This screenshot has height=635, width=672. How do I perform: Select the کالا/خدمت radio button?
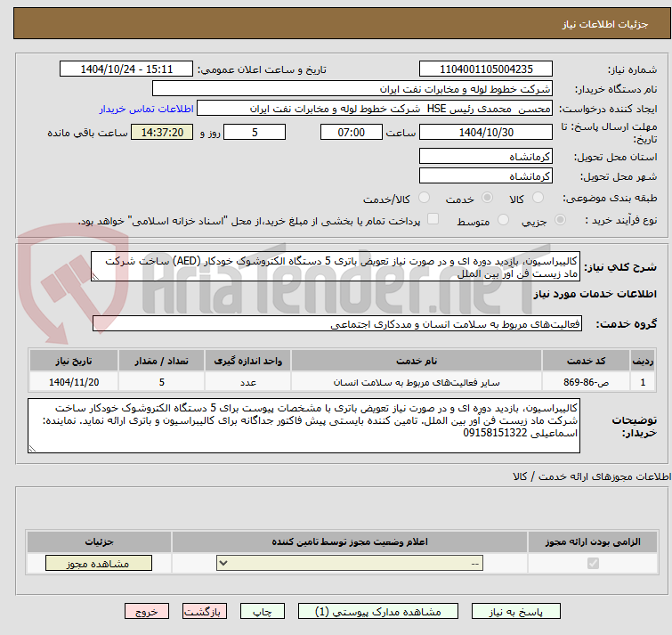point(424,198)
